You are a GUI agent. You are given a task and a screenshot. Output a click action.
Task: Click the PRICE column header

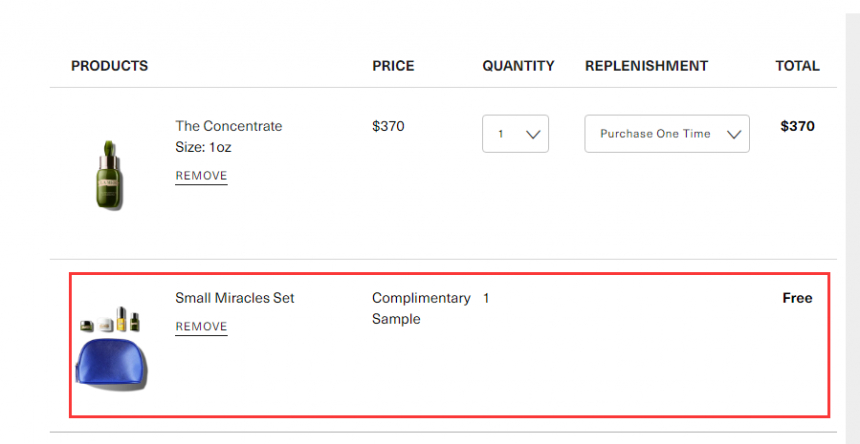click(393, 66)
